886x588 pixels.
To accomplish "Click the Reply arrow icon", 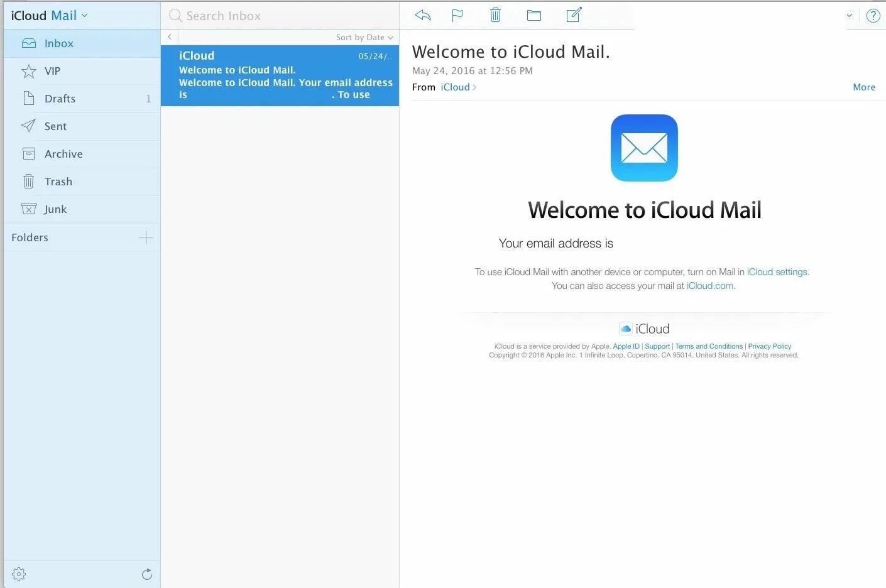I will 423,15.
